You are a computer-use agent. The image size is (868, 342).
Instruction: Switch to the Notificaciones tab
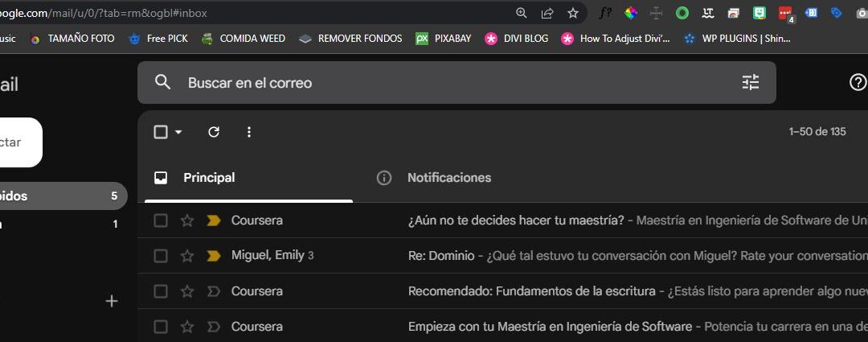point(448,178)
